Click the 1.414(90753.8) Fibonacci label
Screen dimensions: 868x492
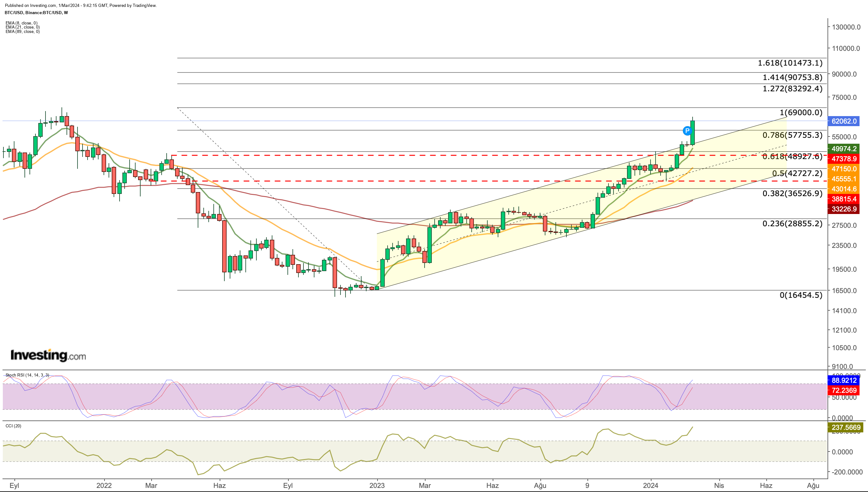click(x=792, y=78)
